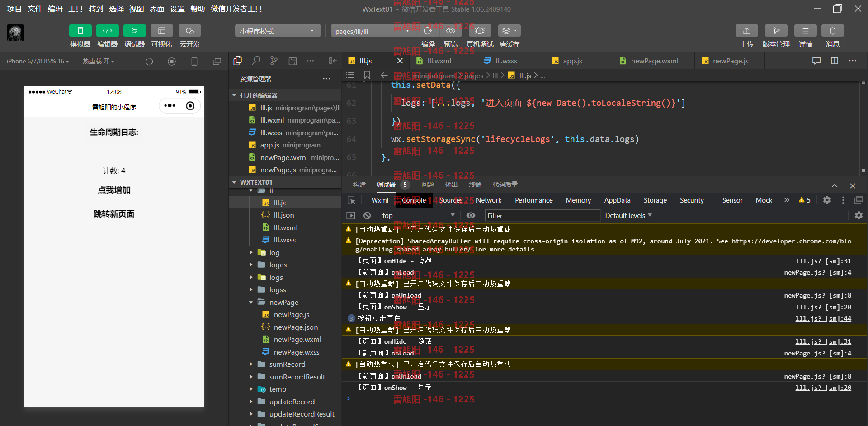The height and width of the screenshot is (426, 868).
Task: Open the top context dropdown
Action: tap(418, 216)
